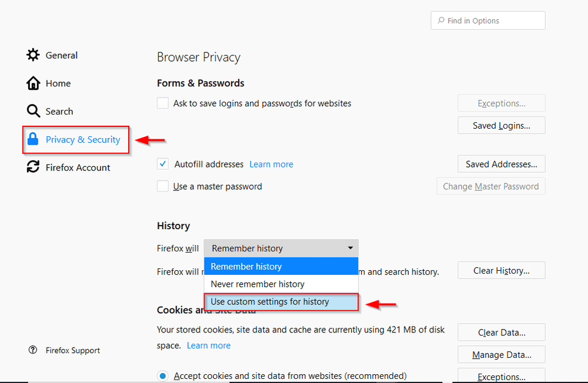
Task: Uncheck the Autofill addresses checkbox
Action: point(163,164)
